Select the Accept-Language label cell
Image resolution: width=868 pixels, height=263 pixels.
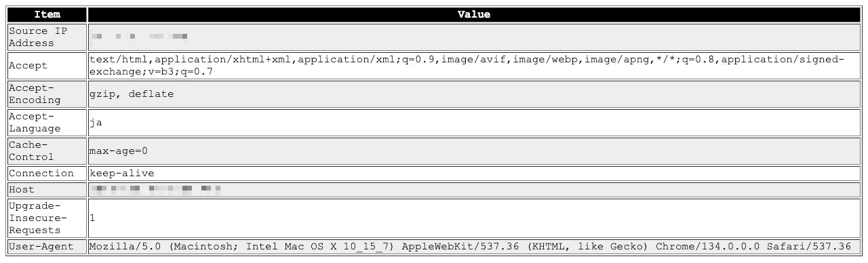point(47,123)
